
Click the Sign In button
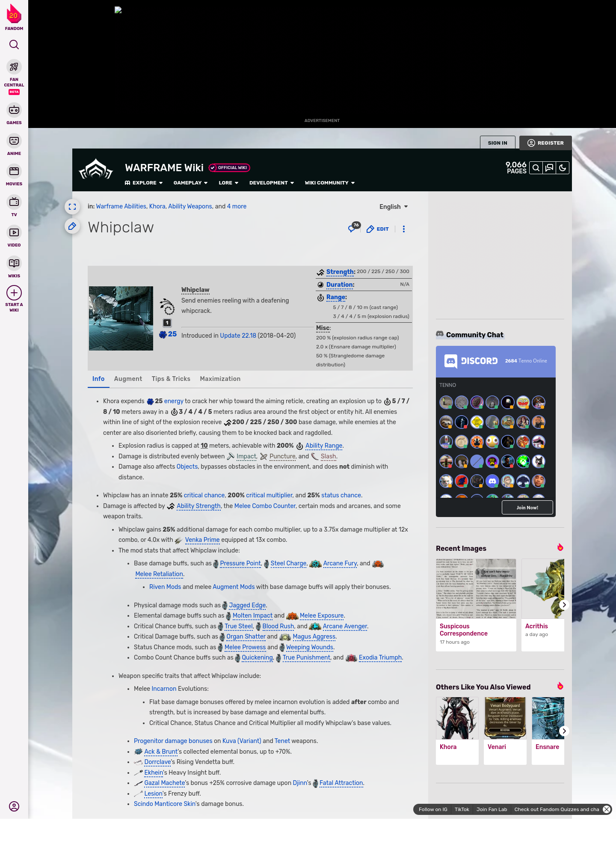[498, 143]
